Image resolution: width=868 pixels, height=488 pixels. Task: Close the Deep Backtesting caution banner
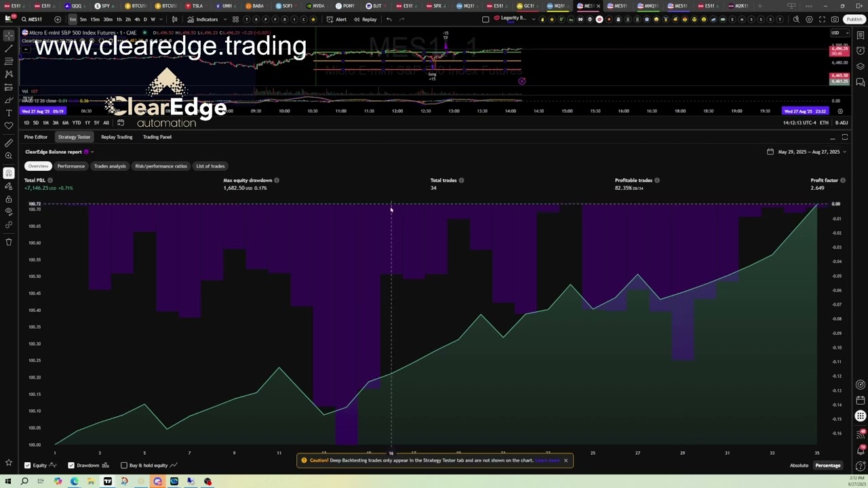click(x=566, y=460)
